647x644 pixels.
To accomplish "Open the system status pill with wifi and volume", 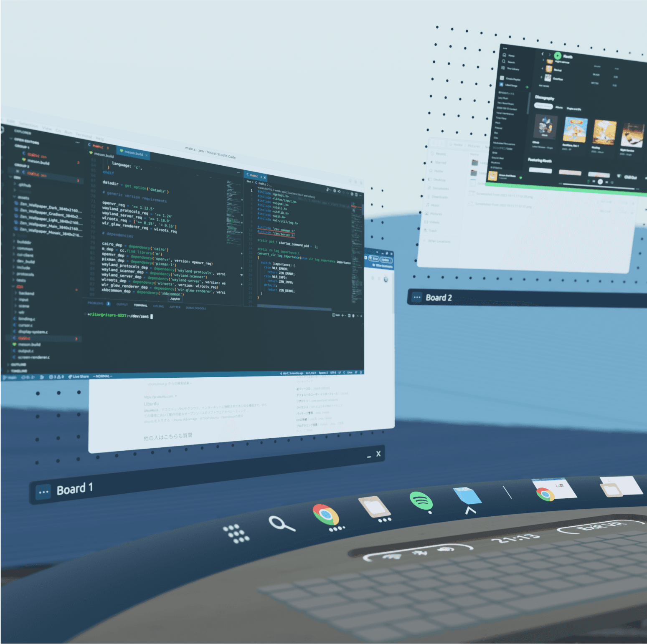I will (x=418, y=552).
